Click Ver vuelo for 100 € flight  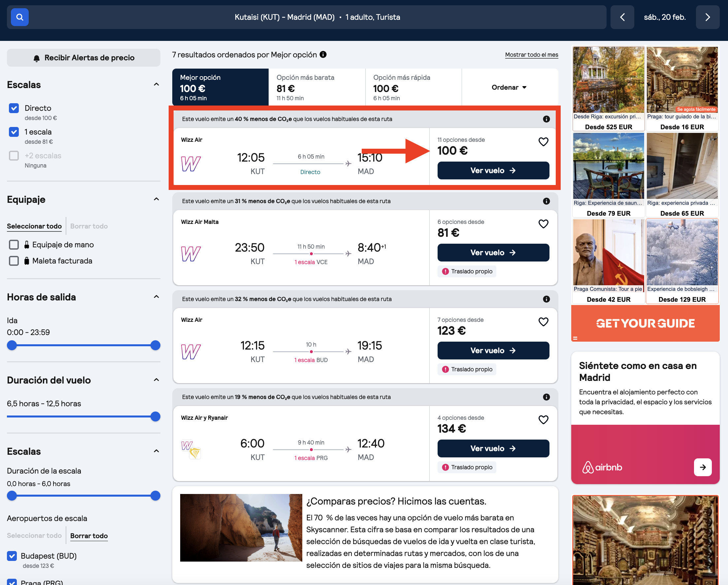[x=493, y=171]
